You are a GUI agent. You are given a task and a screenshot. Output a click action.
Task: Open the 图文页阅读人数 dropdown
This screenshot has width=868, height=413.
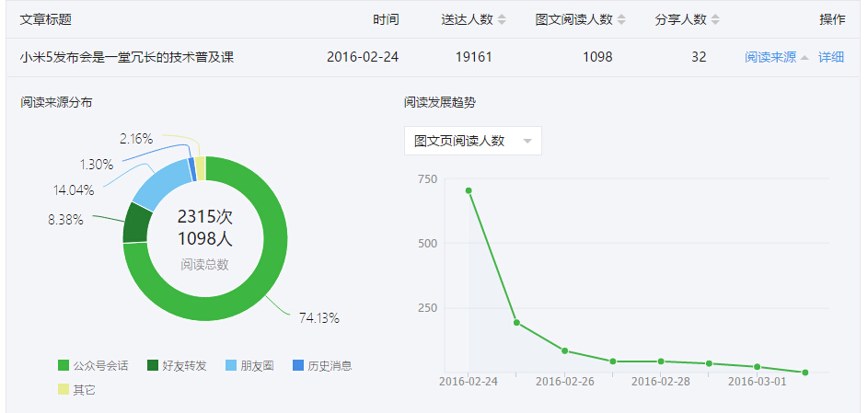coord(473,141)
